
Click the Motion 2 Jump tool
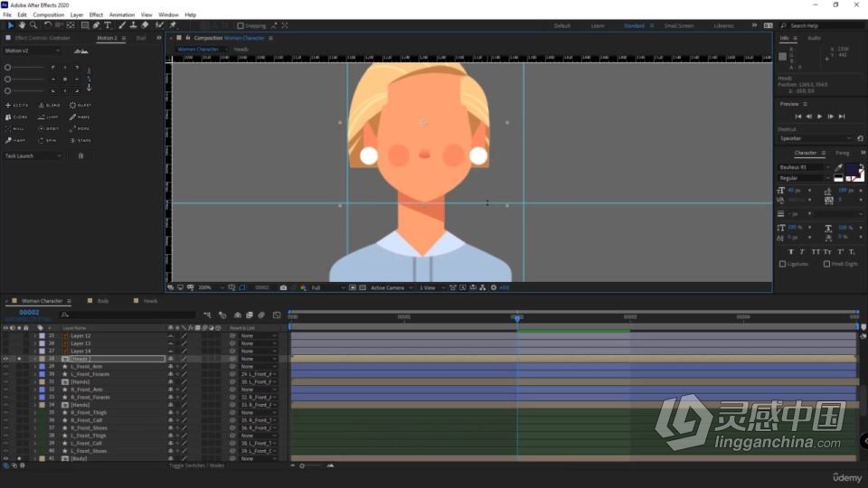click(49, 117)
